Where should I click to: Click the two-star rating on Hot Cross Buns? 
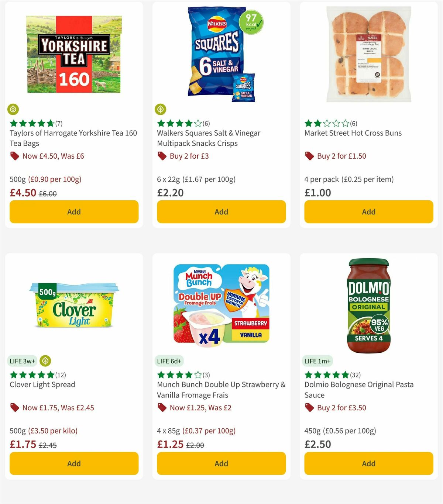click(327, 124)
